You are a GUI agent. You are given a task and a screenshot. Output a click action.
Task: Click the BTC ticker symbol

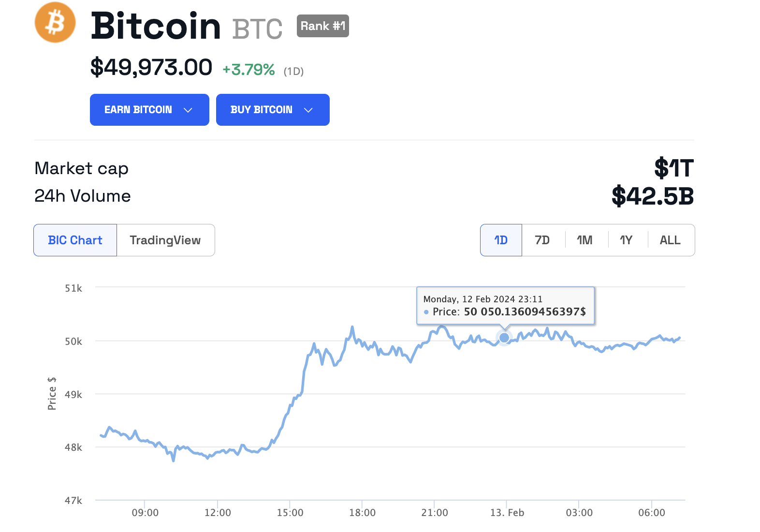click(x=257, y=29)
